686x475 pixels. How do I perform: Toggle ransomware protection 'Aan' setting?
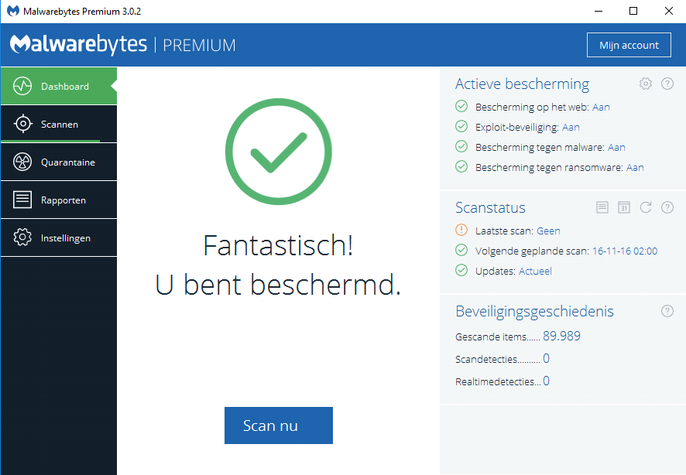coord(635,167)
